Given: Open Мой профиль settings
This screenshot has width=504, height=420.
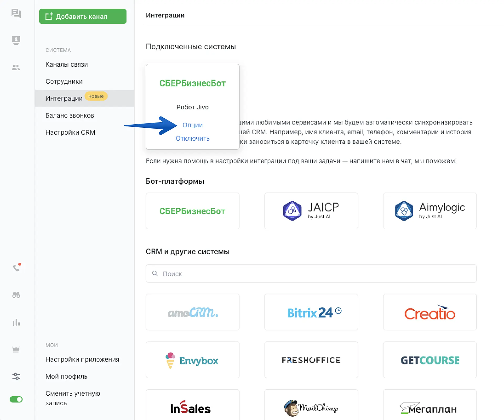Looking at the screenshot, I should click(x=66, y=376).
